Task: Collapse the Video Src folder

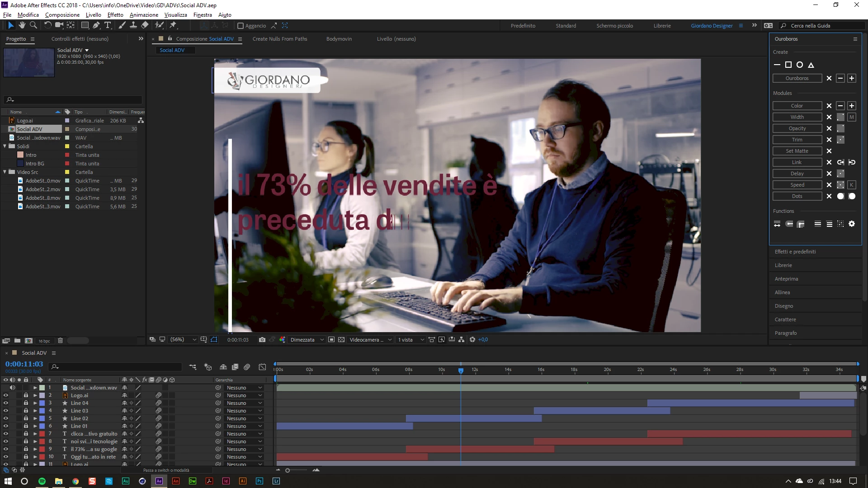Action: [5, 172]
